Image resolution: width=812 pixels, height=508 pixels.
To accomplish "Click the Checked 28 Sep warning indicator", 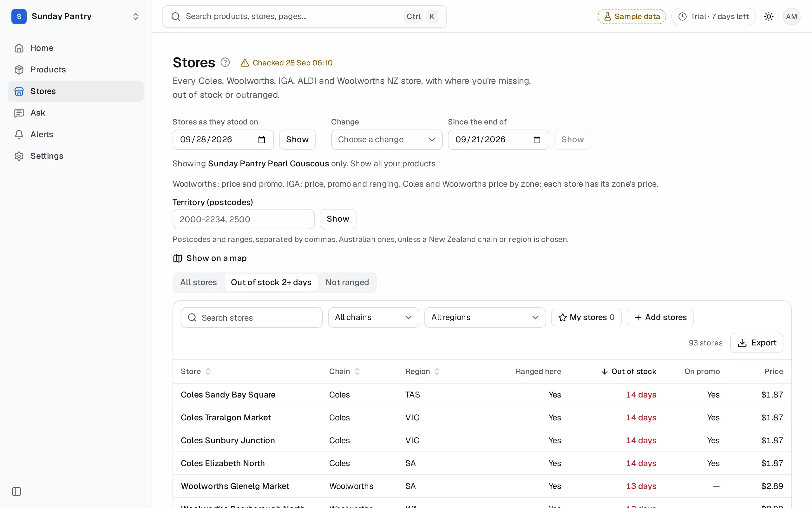I will pos(286,63).
